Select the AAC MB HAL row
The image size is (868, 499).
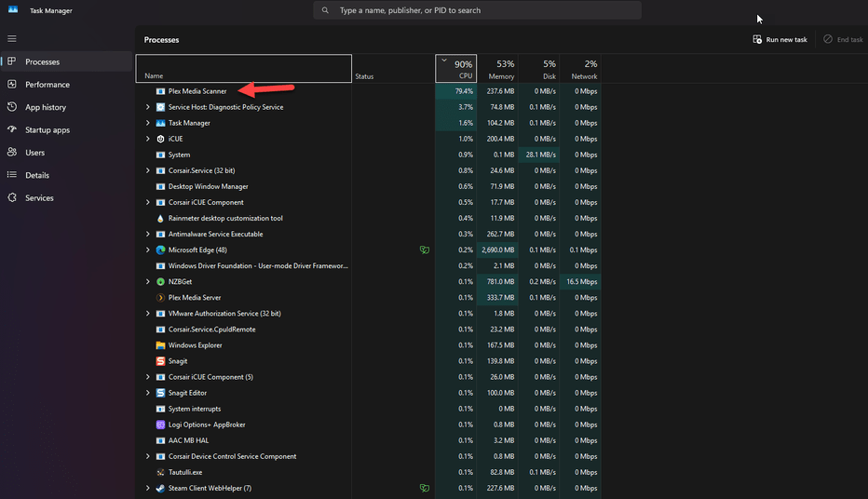(368, 441)
